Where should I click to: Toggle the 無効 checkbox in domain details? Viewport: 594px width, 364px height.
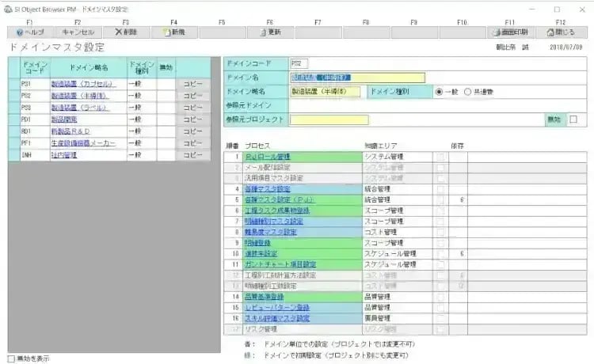[x=573, y=119]
